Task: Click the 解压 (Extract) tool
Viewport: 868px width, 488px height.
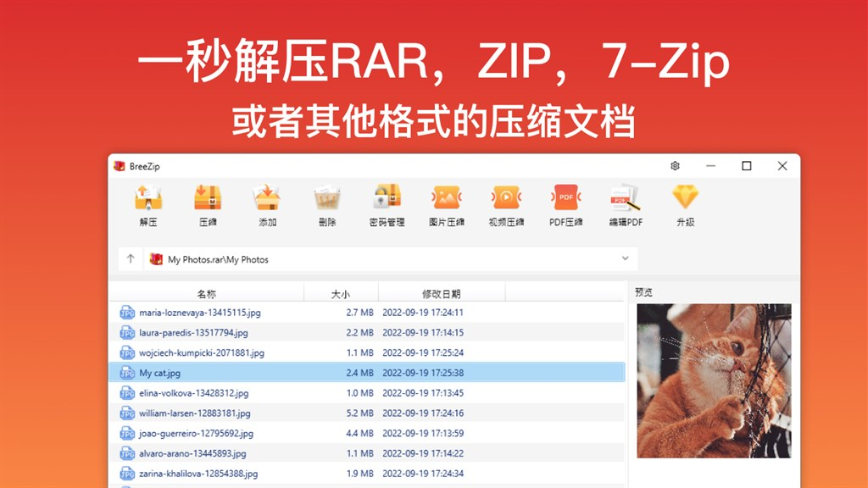Action: tap(150, 206)
